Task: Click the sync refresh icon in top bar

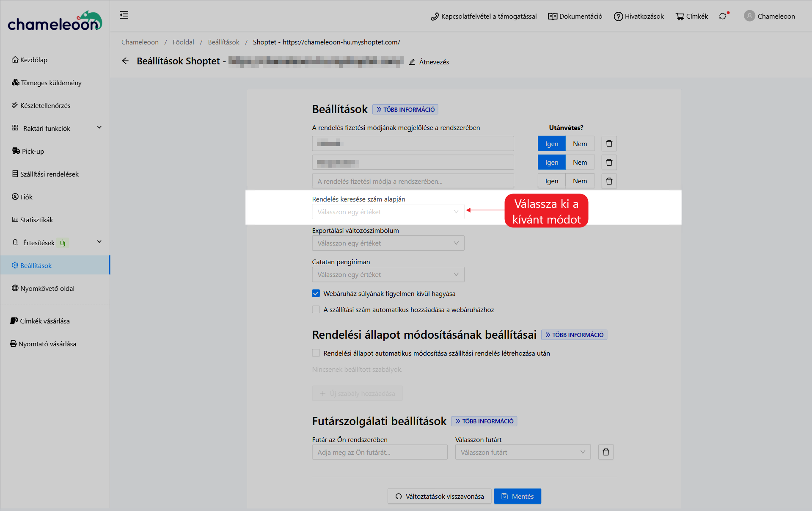Action: [x=723, y=16]
